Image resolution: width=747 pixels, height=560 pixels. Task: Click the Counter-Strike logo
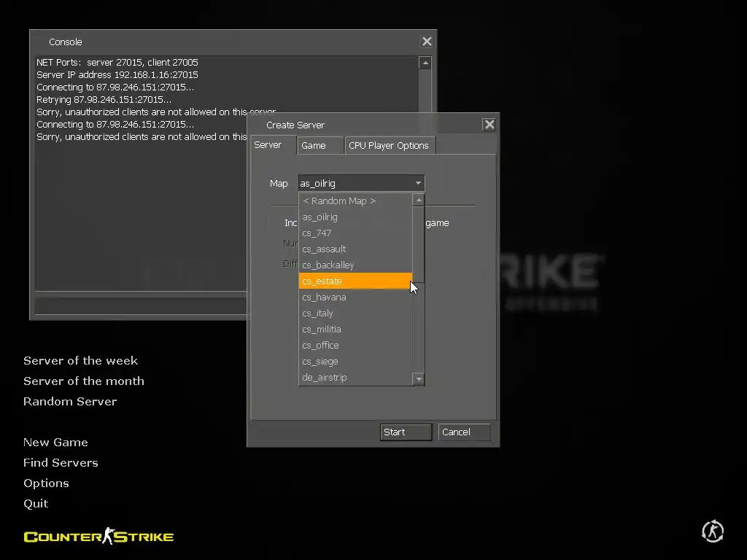coord(98,536)
